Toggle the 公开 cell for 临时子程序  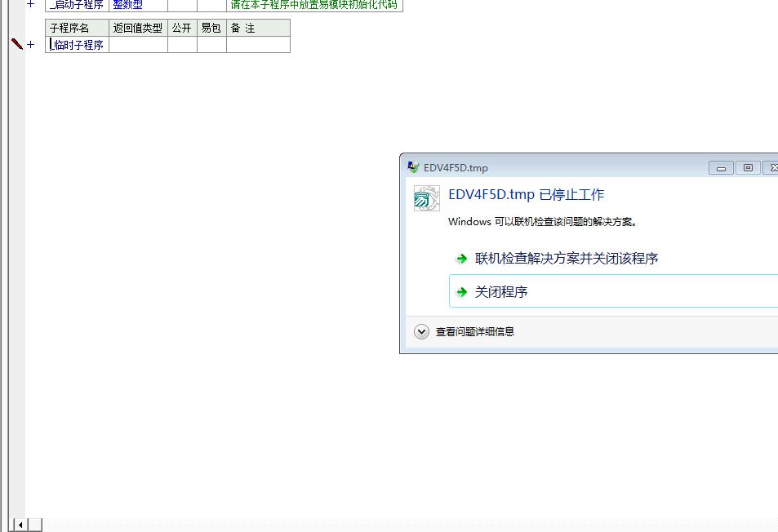[x=182, y=45]
